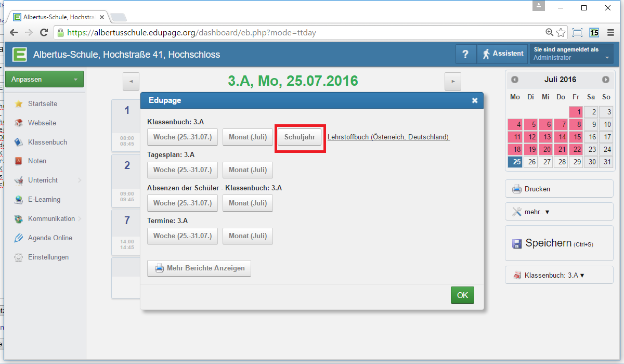624x364 pixels.
Task: Choose Monat (Juli) under Termine: 3.A
Action: coord(248,236)
